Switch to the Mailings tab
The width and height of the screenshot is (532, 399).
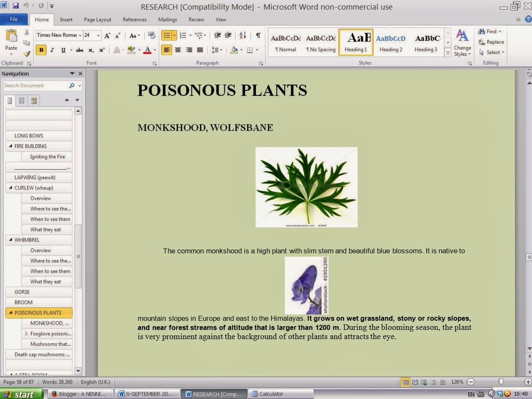click(x=168, y=20)
